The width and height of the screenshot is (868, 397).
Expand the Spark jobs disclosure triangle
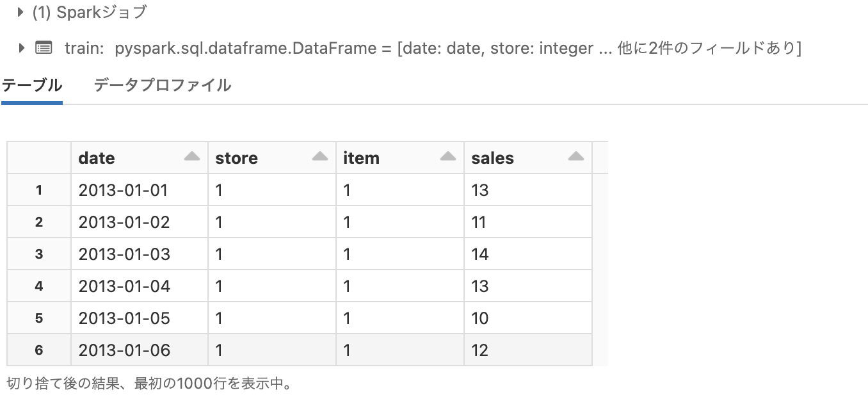coord(22,12)
